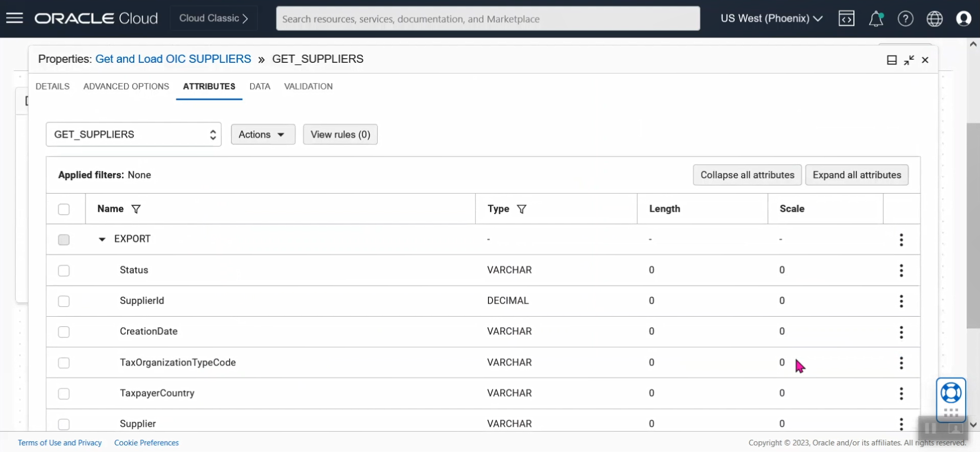Viewport: 980px width, 452px height.
Task: Open the three-dot menu for SupplierId row
Action: pos(901,301)
